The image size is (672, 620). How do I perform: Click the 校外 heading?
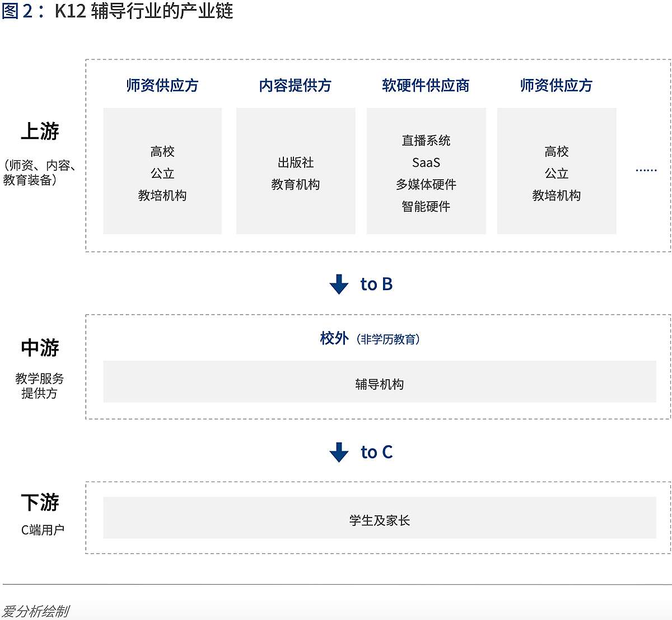(x=334, y=338)
